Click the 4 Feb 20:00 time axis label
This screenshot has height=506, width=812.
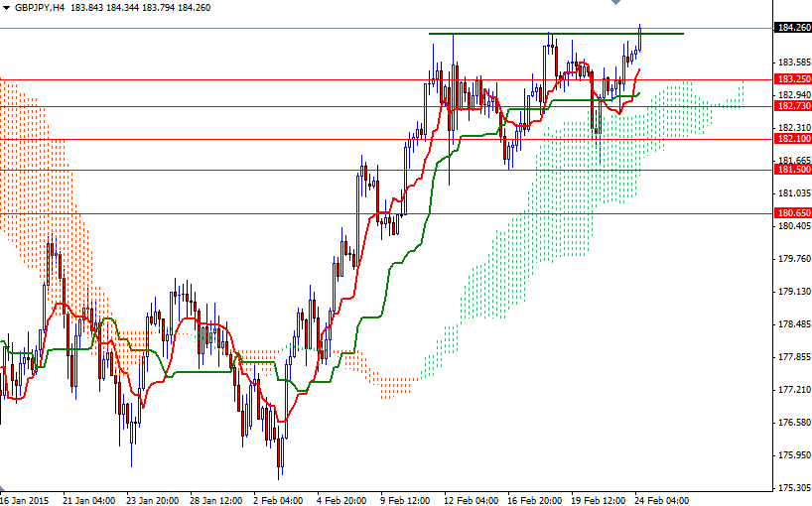[x=341, y=500]
